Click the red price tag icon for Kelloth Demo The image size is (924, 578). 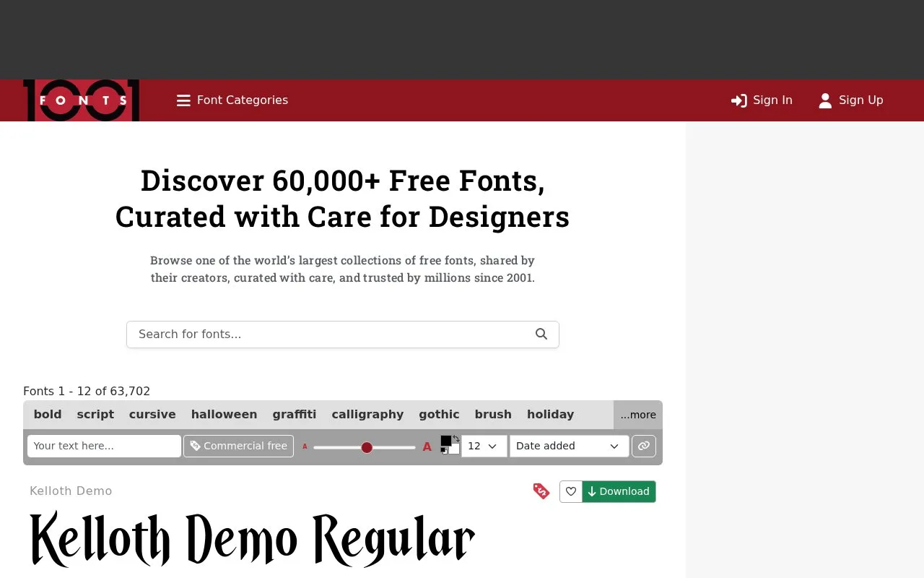tap(541, 491)
